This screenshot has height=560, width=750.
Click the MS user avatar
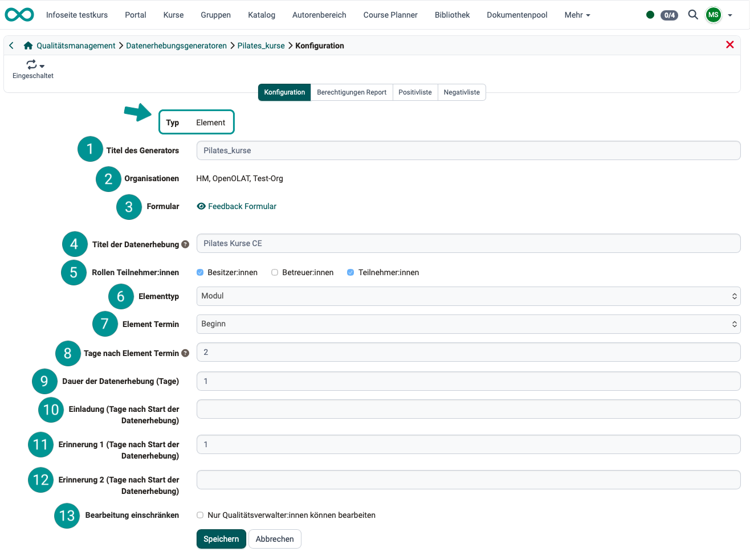tap(713, 15)
